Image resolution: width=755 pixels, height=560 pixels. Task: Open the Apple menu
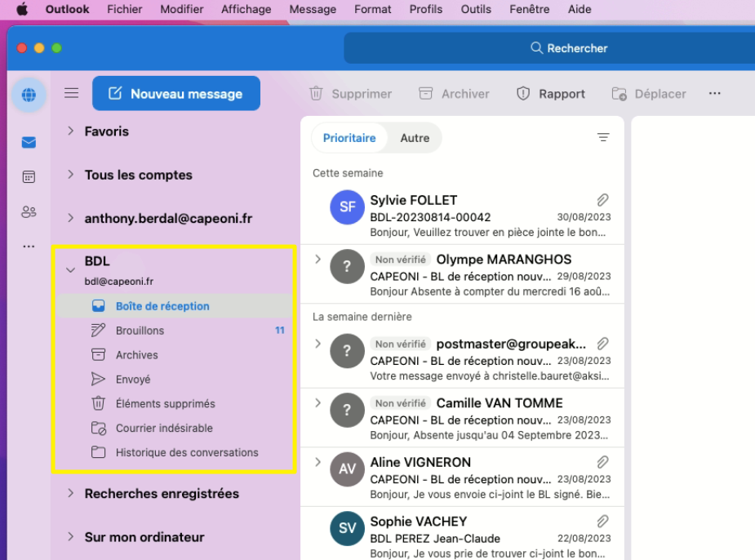pyautogui.click(x=22, y=9)
